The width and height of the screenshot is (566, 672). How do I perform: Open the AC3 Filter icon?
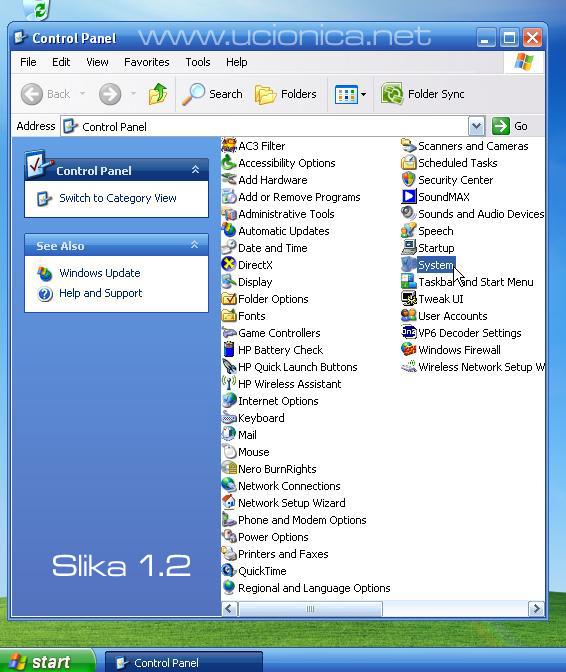tap(229, 146)
